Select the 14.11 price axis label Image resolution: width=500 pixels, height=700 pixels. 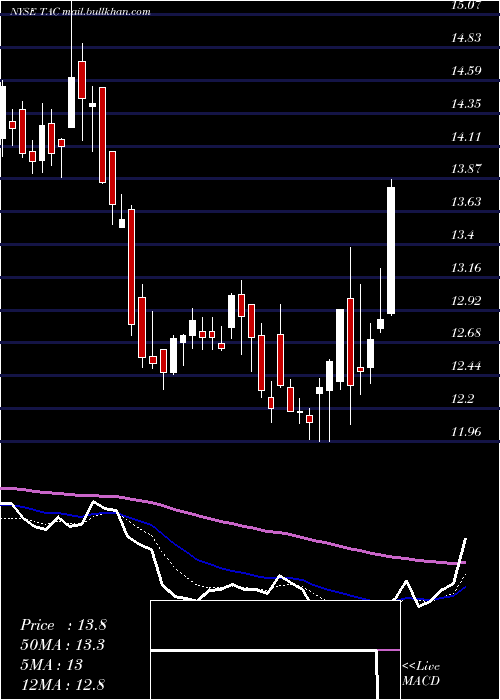(x=466, y=136)
